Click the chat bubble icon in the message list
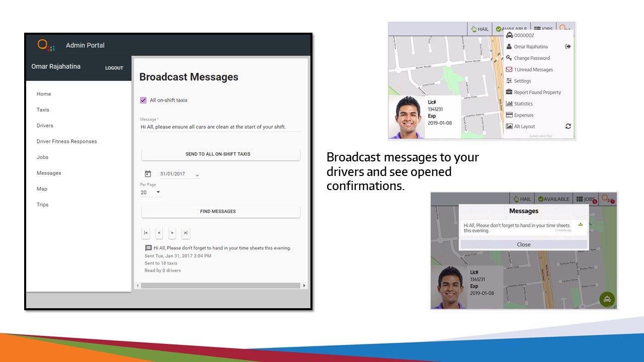Viewport: 644px width, 362px height. [148, 248]
